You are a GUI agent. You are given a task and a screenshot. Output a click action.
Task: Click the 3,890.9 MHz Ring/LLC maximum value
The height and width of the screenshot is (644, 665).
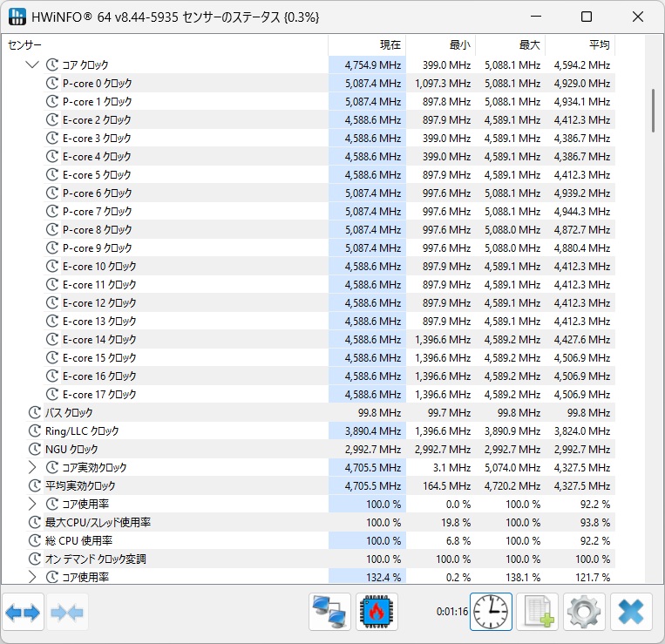coord(512,430)
